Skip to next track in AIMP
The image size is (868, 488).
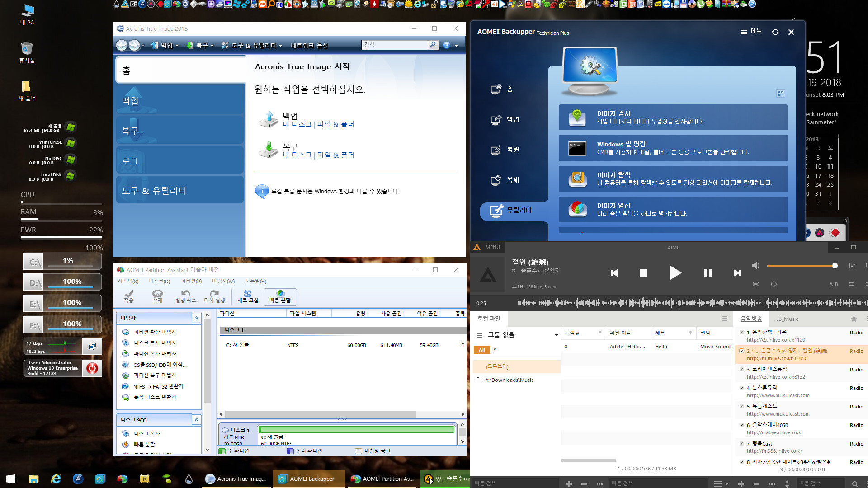click(737, 273)
